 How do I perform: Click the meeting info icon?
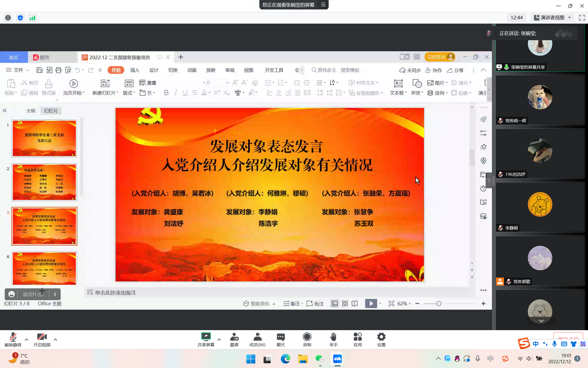click(8, 18)
